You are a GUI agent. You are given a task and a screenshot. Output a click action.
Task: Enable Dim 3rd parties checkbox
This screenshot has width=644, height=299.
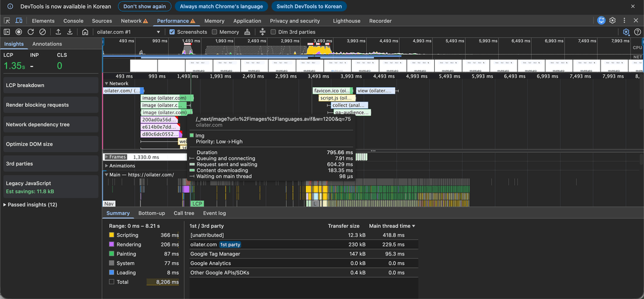(x=274, y=32)
